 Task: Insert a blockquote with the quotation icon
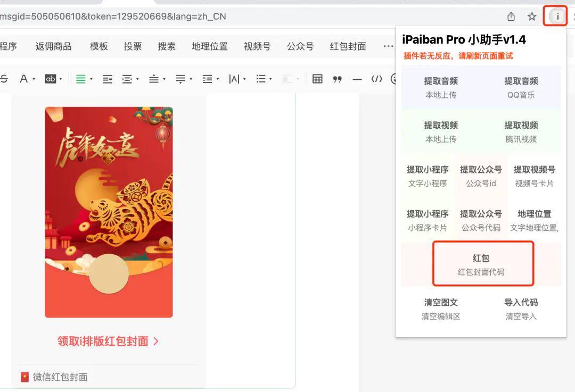click(x=338, y=79)
